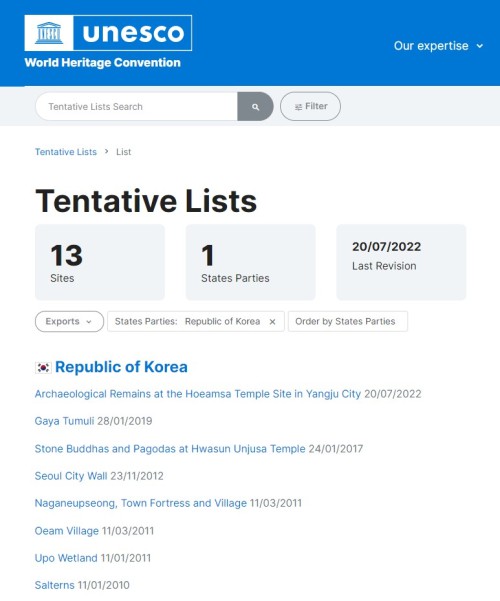Open the Order by States Parties selector
The width and height of the screenshot is (500, 601).
pyautogui.click(x=348, y=321)
